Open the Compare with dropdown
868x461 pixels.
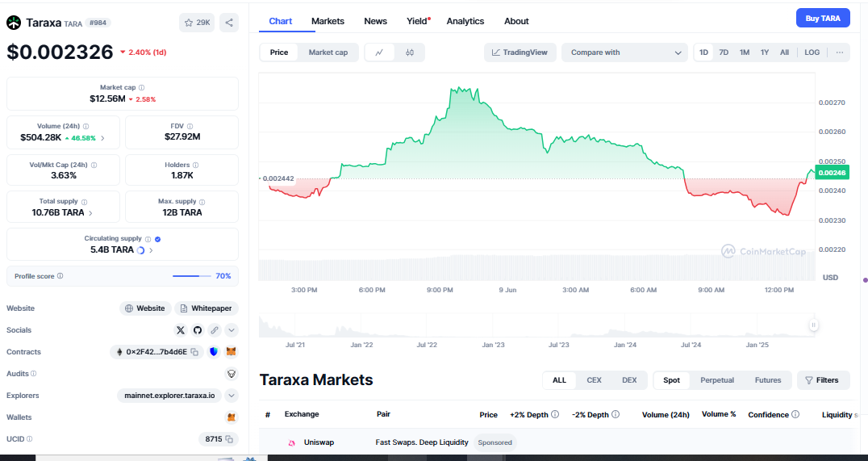point(624,52)
